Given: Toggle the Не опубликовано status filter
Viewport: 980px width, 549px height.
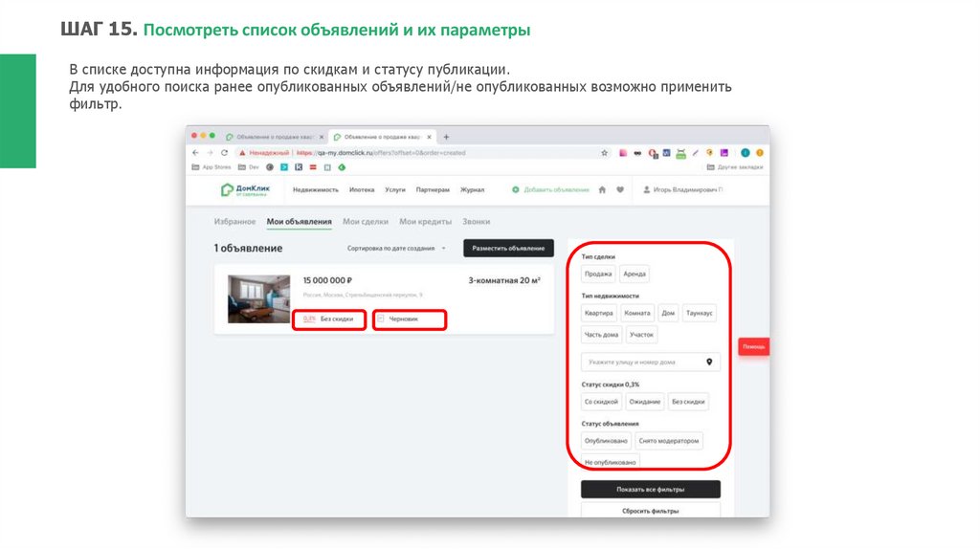Looking at the screenshot, I should 611,463.
